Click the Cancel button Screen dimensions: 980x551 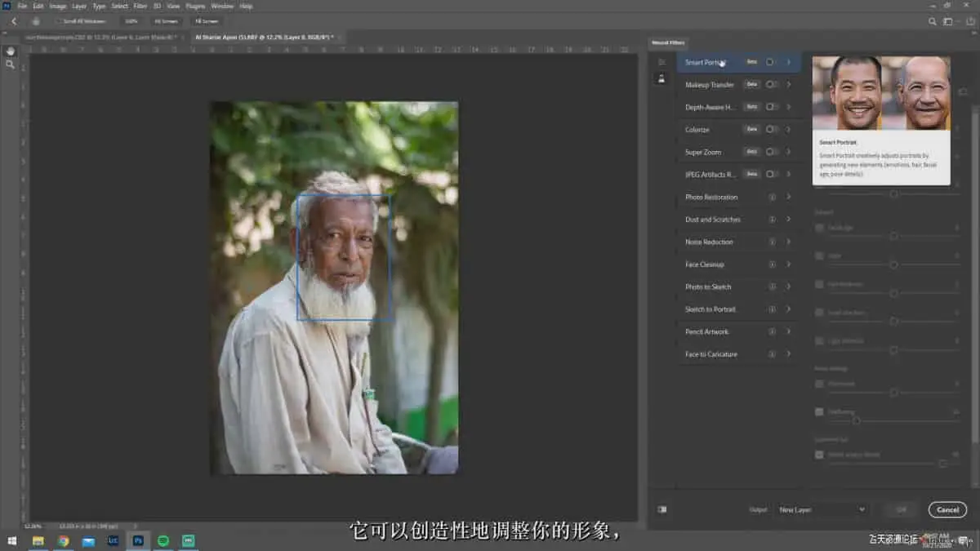(947, 509)
